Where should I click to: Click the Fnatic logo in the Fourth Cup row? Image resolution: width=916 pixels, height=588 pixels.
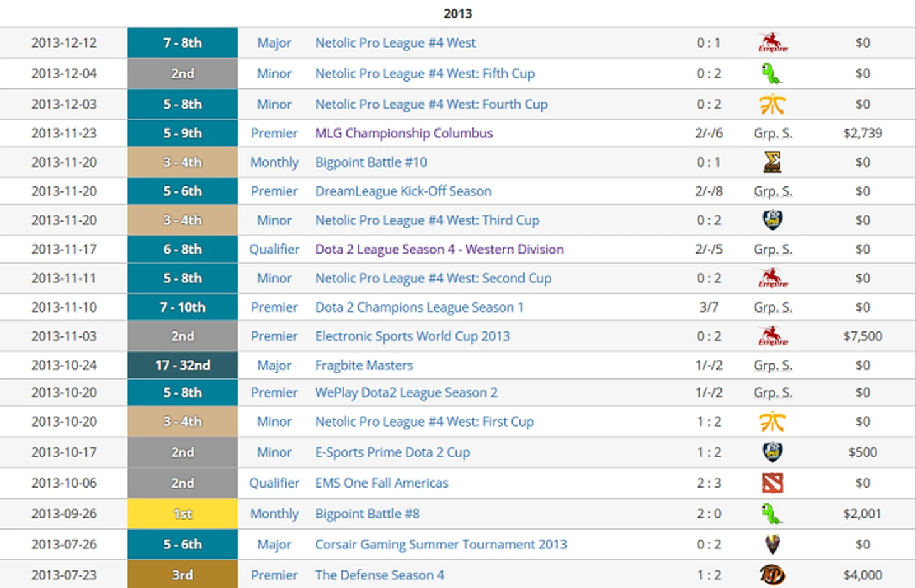772,105
